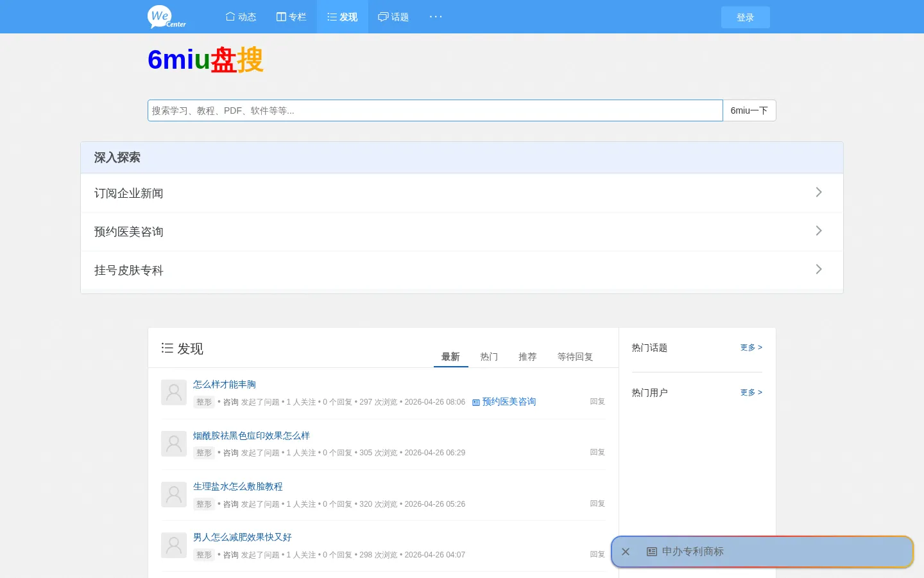
Task: Click avatar beside 怎么样才能丰胸
Action: pos(174,392)
